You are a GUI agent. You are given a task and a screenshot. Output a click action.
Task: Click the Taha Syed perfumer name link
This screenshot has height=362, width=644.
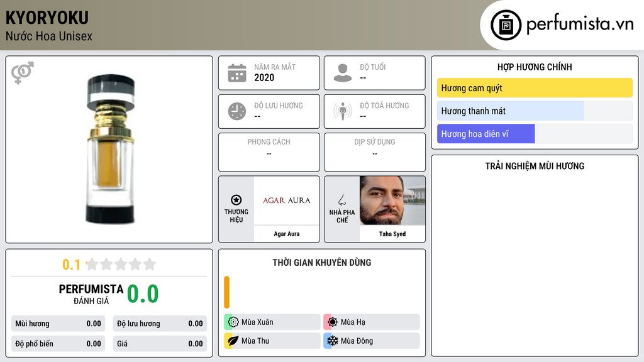[x=392, y=234]
